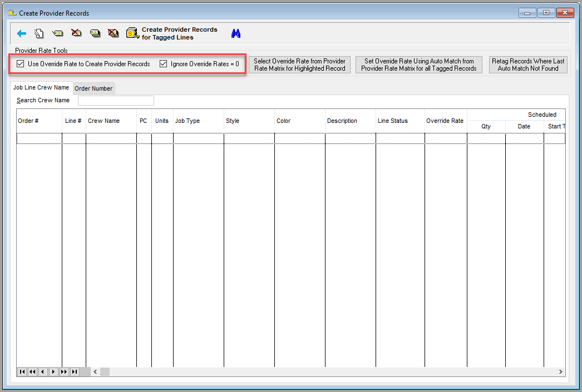Click the single tag record icon

57,34
